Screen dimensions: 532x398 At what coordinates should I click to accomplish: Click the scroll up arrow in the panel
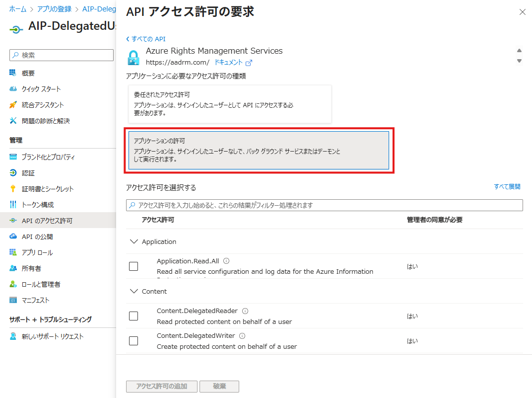[x=519, y=51]
